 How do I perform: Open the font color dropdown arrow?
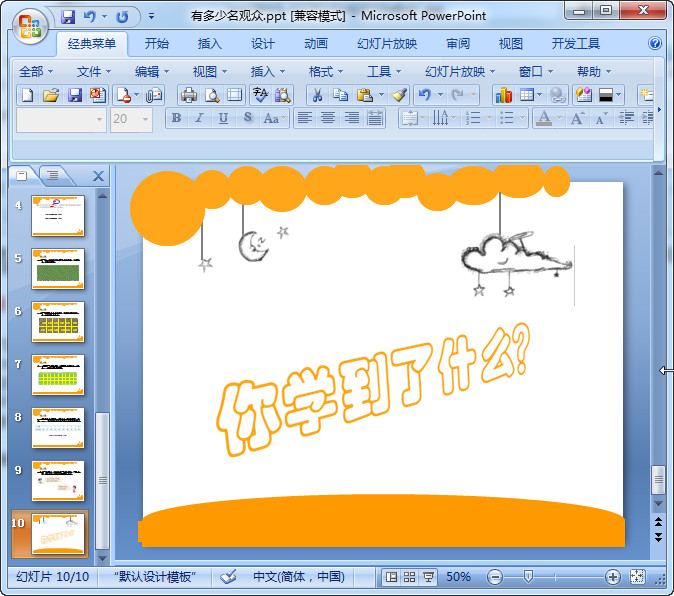tap(559, 118)
